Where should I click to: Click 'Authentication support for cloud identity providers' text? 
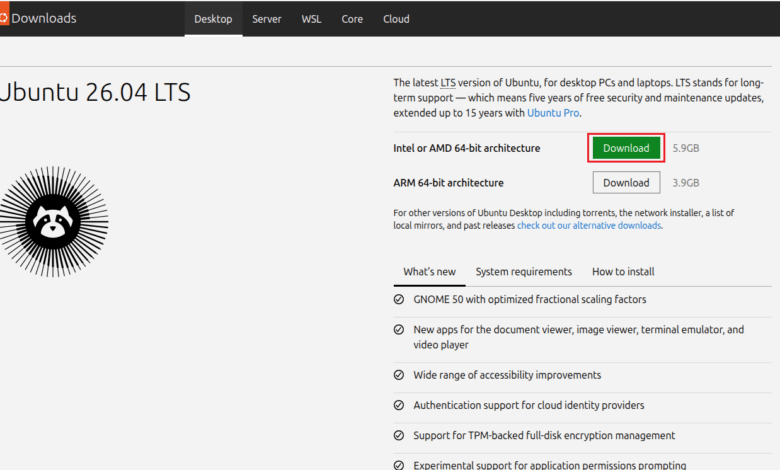(x=529, y=405)
